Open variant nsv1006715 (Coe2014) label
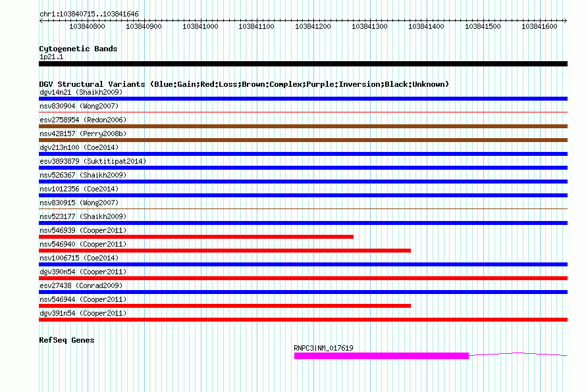The height and width of the screenshot is (392, 586). tap(79, 258)
